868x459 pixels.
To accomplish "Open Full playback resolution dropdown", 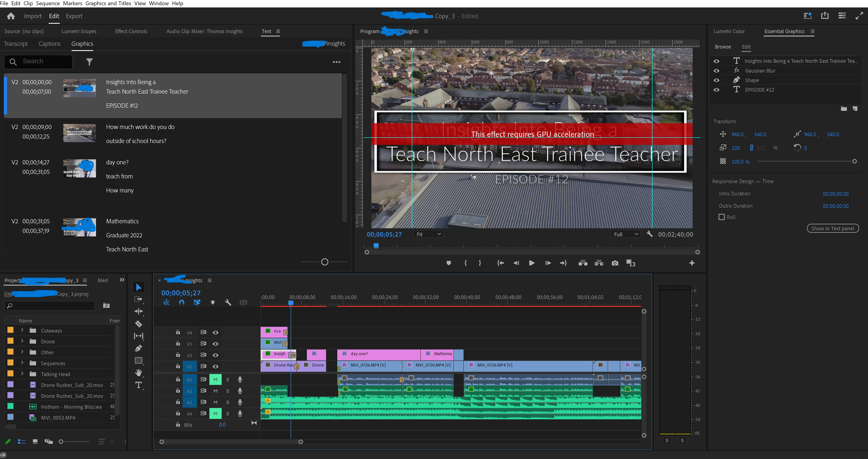I will 625,234.
